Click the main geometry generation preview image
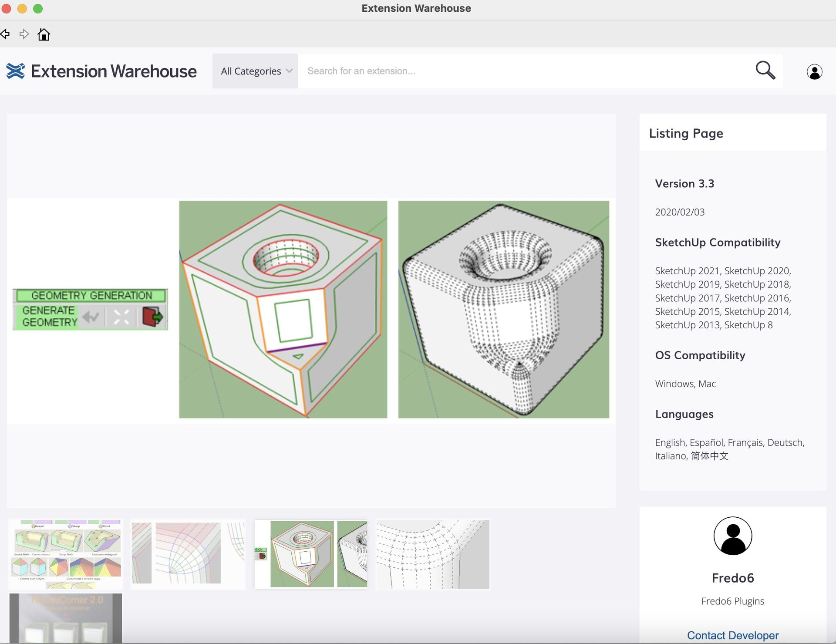Screen dimensions: 836x644 (x=311, y=310)
